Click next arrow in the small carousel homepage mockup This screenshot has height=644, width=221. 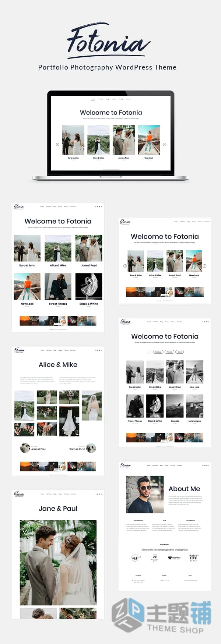pyautogui.click(x=205, y=266)
